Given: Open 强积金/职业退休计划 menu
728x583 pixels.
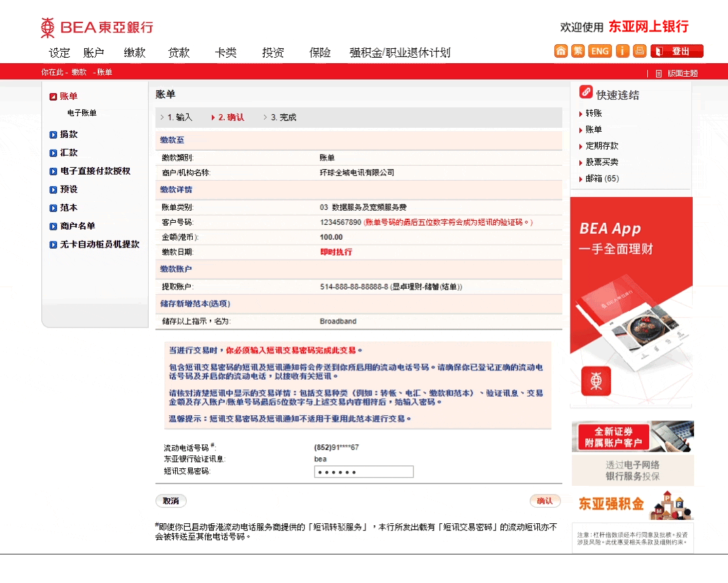Looking at the screenshot, I should click(400, 53).
